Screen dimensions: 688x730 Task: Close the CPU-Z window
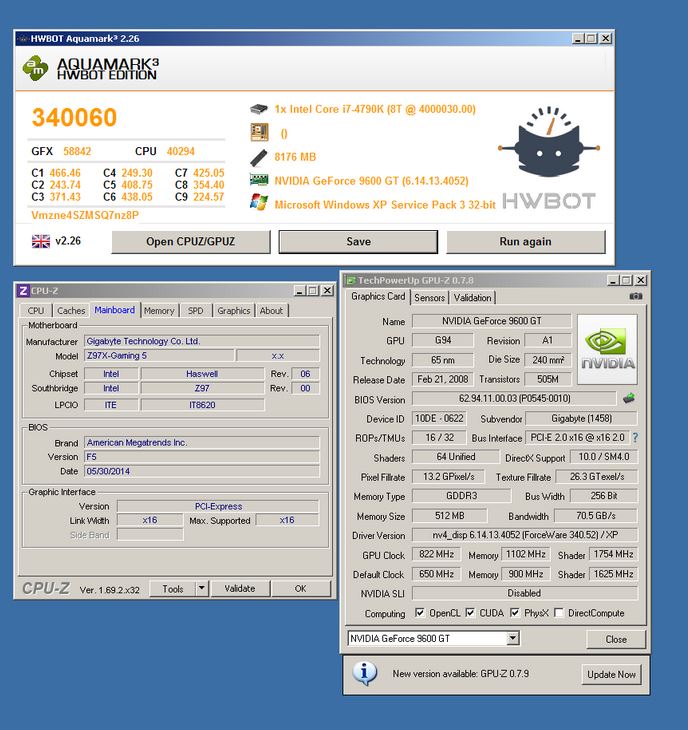327,291
